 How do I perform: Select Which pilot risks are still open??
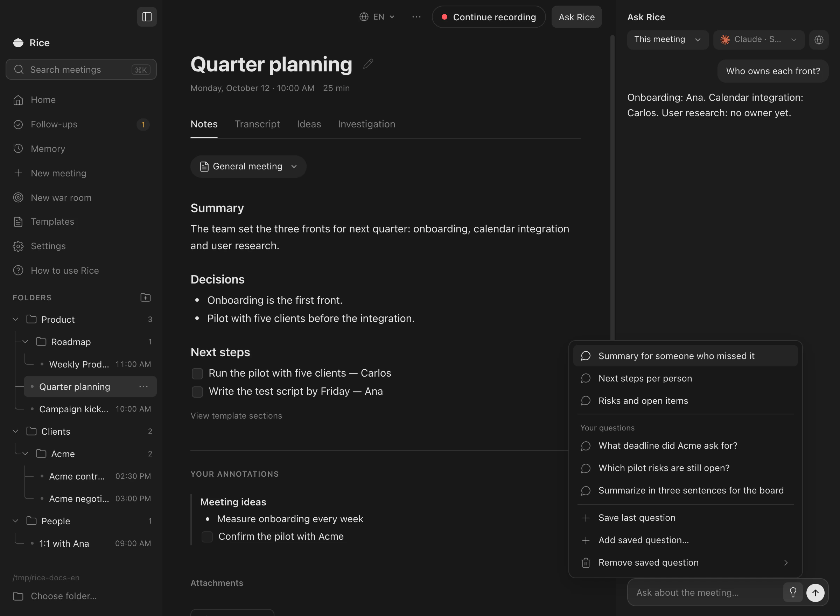[x=685, y=468]
